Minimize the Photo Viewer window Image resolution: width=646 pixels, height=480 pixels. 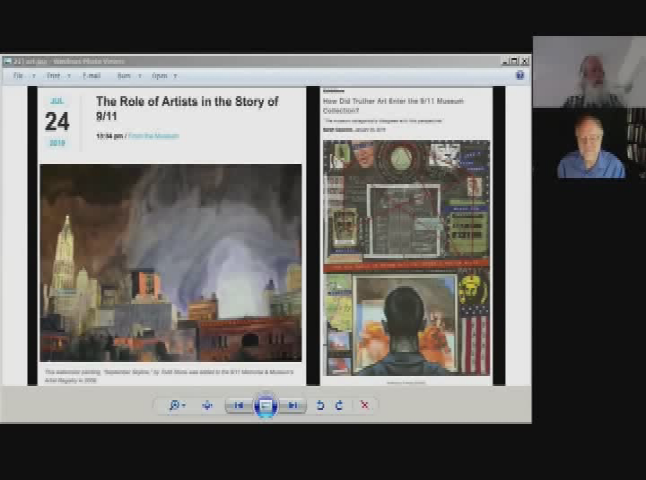[x=505, y=61]
